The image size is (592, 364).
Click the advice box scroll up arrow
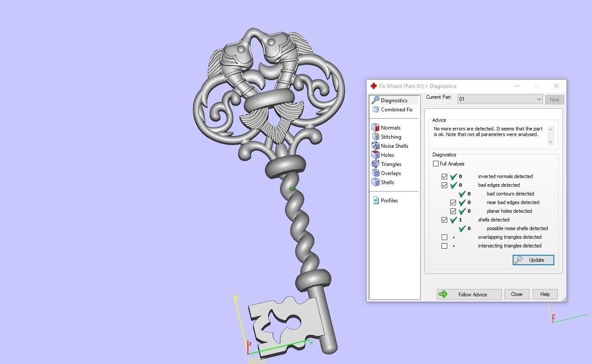tap(551, 129)
